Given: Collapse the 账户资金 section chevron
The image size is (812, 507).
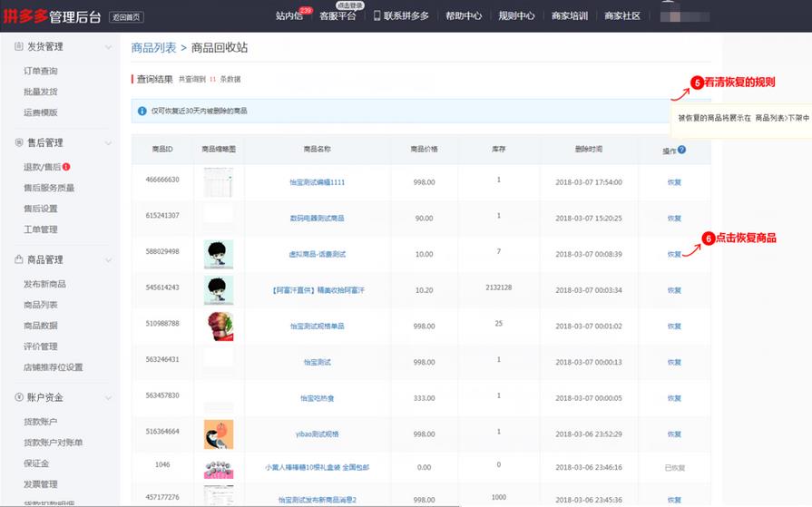Looking at the screenshot, I should point(108,398).
